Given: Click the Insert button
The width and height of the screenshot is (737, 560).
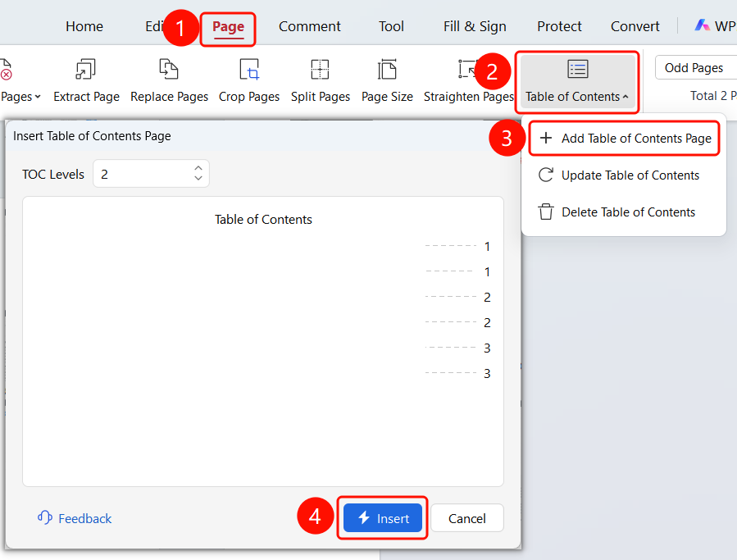Looking at the screenshot, I should [x=383, y=518].
